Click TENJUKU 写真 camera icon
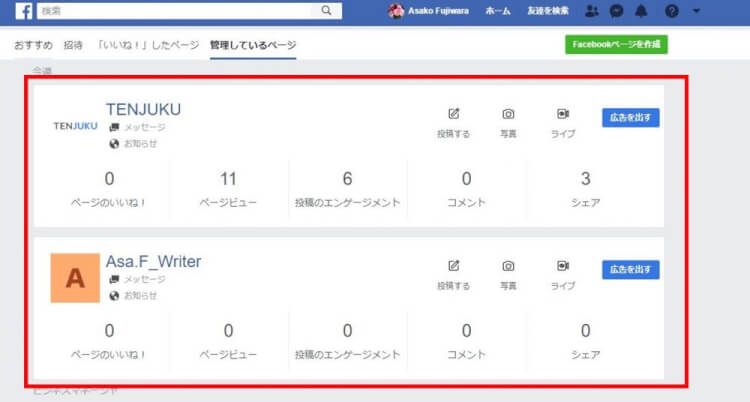The image size is (750, 402). coord(508,114)
